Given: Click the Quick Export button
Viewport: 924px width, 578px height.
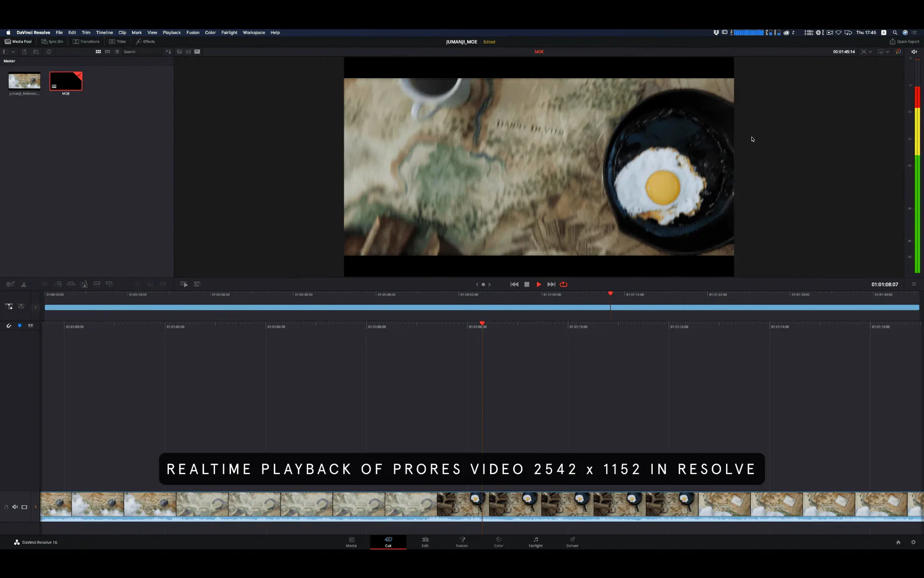Looking at the screenshot, I should click(x=904, y=41).
